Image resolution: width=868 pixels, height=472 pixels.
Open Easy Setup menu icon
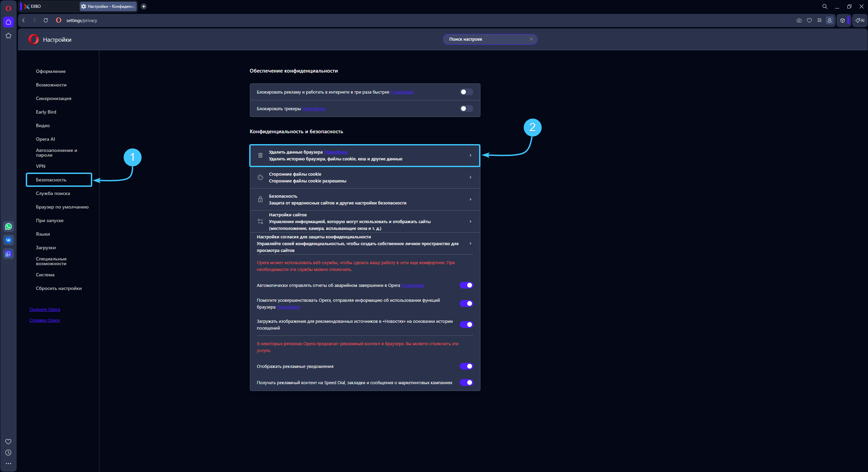[820, 20]
